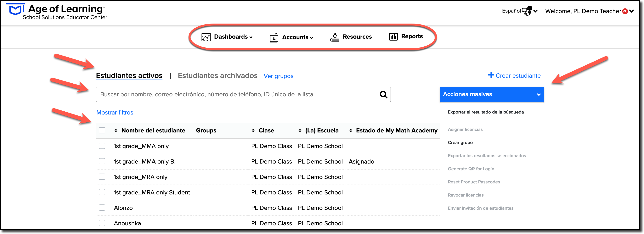Image resolution: width=644 pixels, height=234 pixels.
Task: Choose Exportar el resultado de la búsqueda
Action: [485, 112]
